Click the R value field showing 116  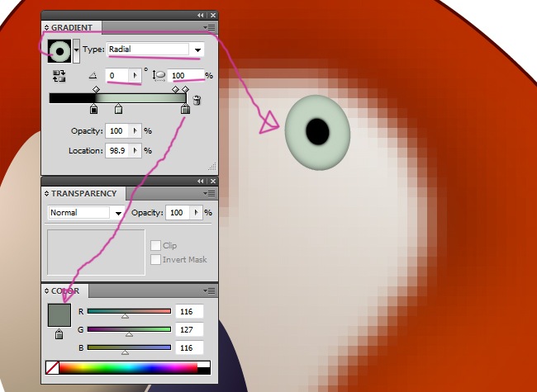pos(189,312)
